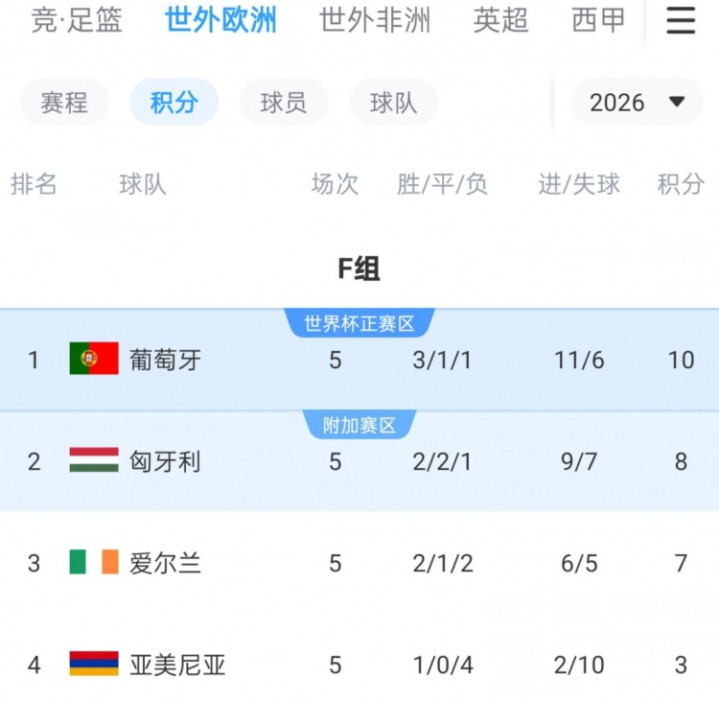Tap the Ireland flag icon
719x701 pixels.
94,563
